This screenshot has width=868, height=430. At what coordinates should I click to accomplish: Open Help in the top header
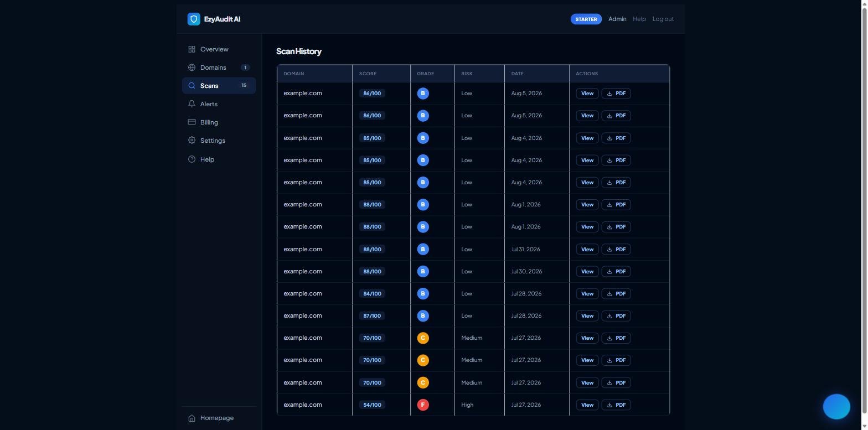tap(639, 19)
